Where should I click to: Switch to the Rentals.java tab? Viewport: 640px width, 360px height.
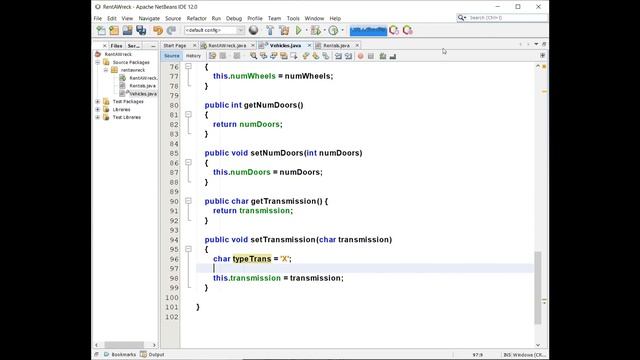pos(336,46)
